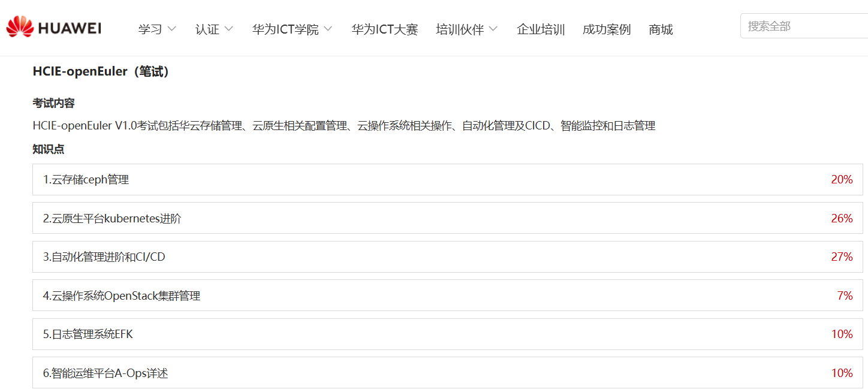Go to 企业培训 page
Viewport: 868px width, 392px height.
(x=541, y=29)
